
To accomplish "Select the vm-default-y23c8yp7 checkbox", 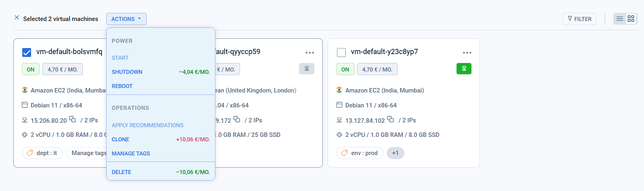I will pos(341,52).
